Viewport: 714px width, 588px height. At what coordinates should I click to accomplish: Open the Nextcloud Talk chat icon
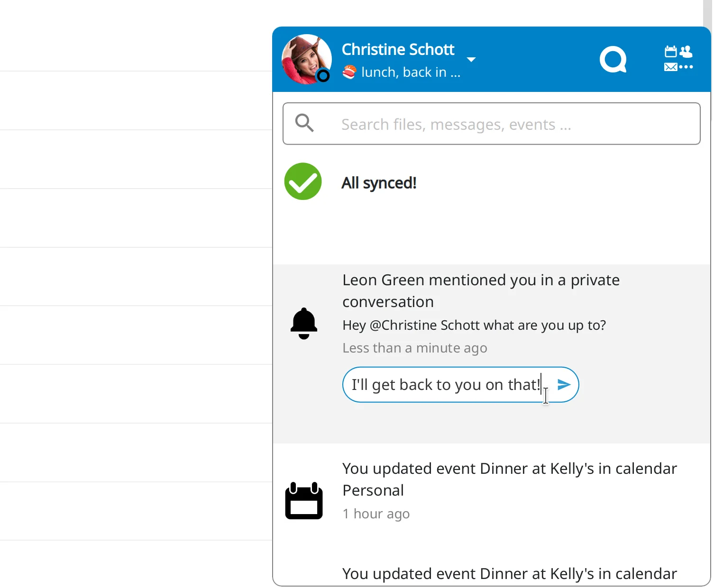tap(613, 59)
